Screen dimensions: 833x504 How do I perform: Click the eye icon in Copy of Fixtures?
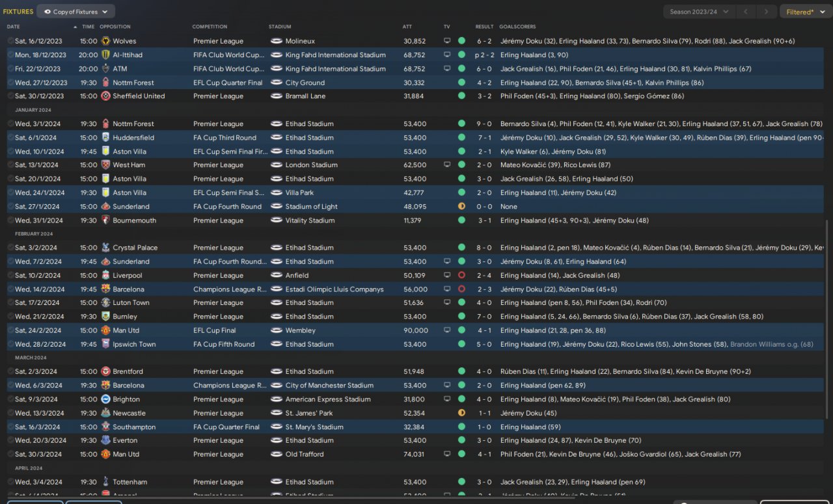(x=48, y=12)
